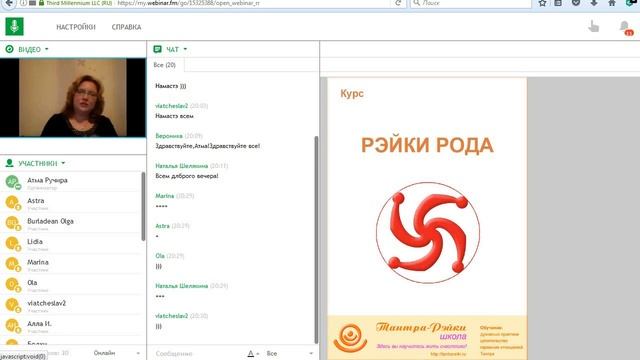This screenshot has width=640, height=360.
Task: Open the notifications bell icon
Action: click(x=624, y=27)
